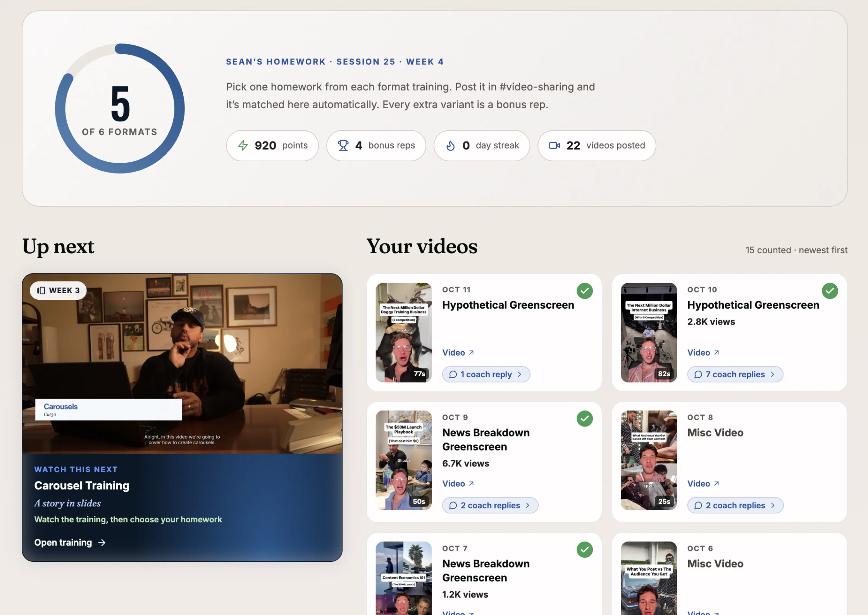
Task: Click green checkmark on Oct 10 video
Action: [x=830, y=291]
